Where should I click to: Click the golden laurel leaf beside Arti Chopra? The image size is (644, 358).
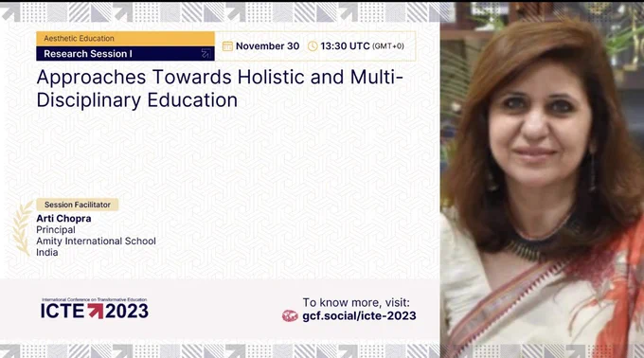(23, 228)
